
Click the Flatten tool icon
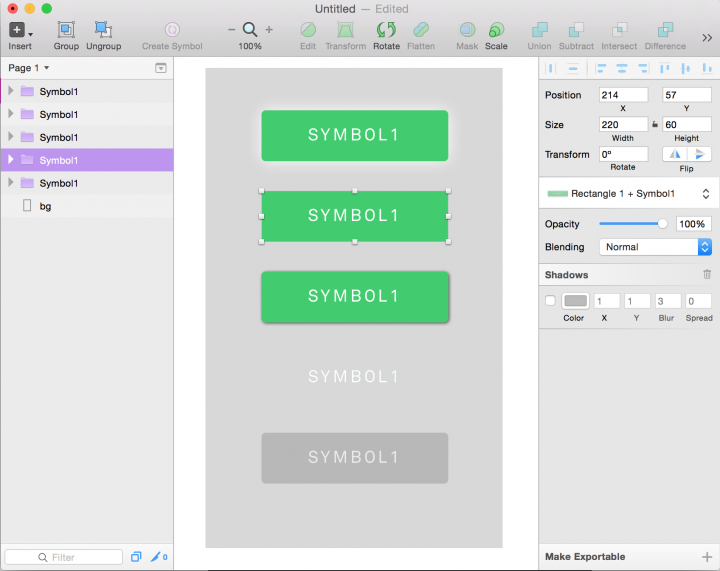tap(421, 30)
